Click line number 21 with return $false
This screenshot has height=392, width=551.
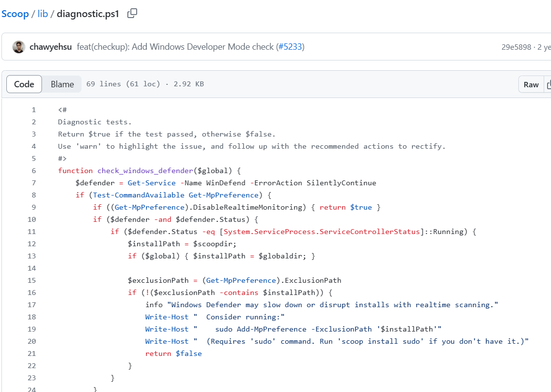pyautogui.click(x=32, y=353)
